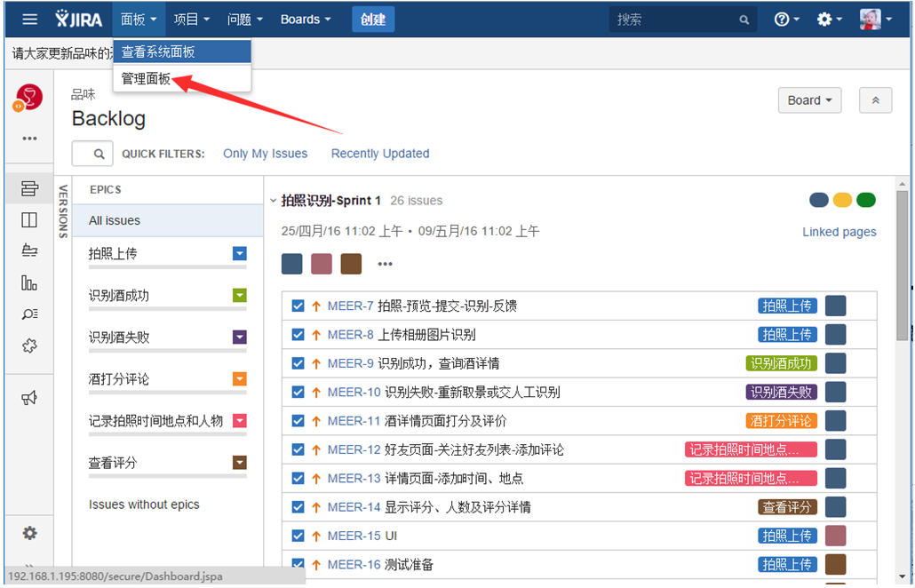The width and height of the screenshot is (915, 588).
Task: Open the 问题 menu
Action: coord(244,20)
